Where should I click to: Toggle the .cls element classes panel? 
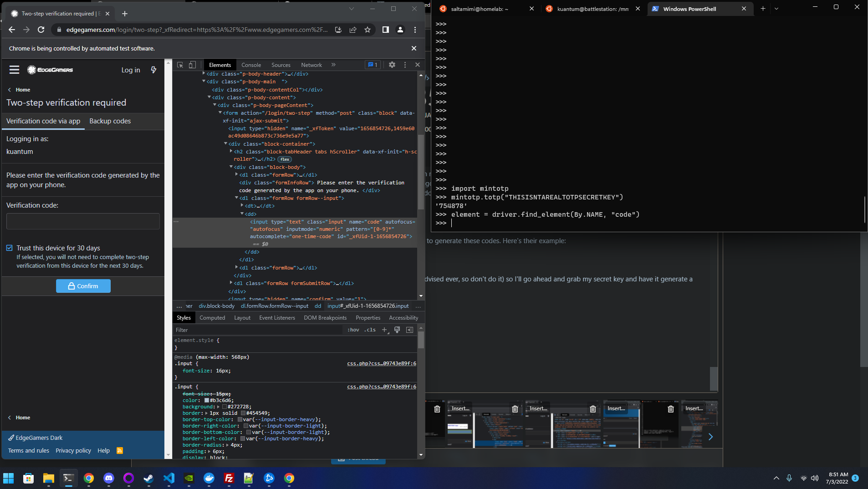370,330
